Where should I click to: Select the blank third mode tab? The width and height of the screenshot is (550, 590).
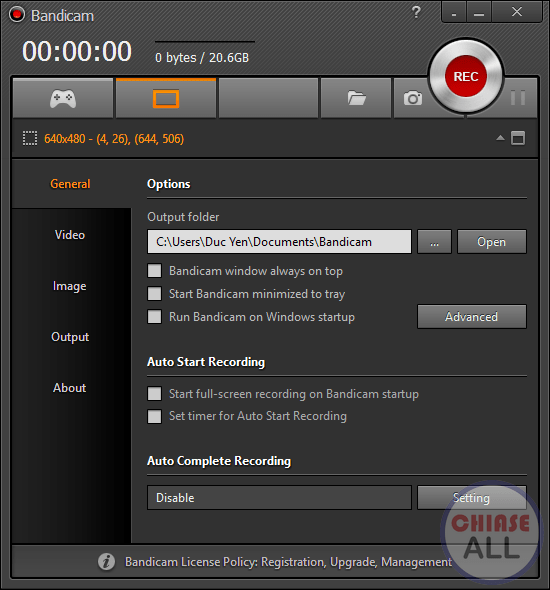pyautogui.click(x=269, y=99)
